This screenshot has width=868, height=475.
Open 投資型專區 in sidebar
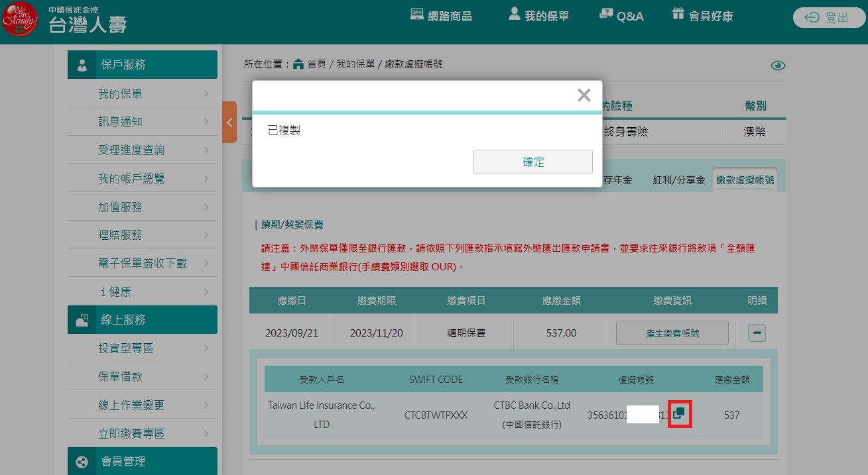point(143,348)
